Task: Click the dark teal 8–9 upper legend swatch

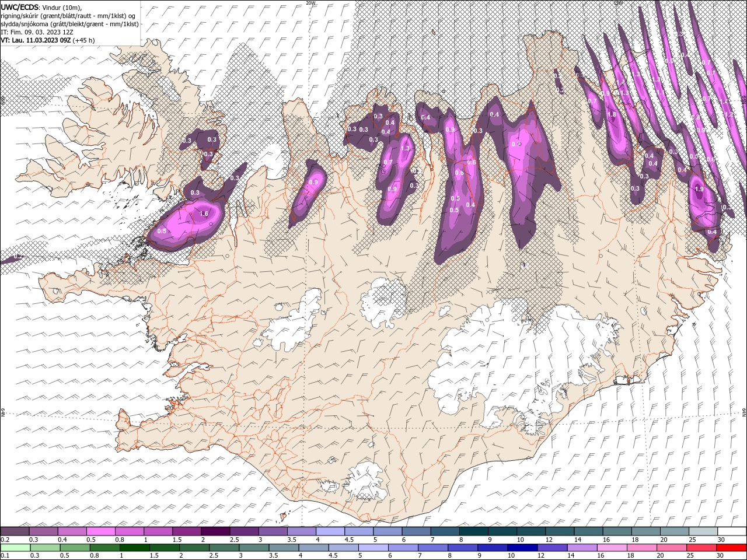Action: click(x=473, y=531)
